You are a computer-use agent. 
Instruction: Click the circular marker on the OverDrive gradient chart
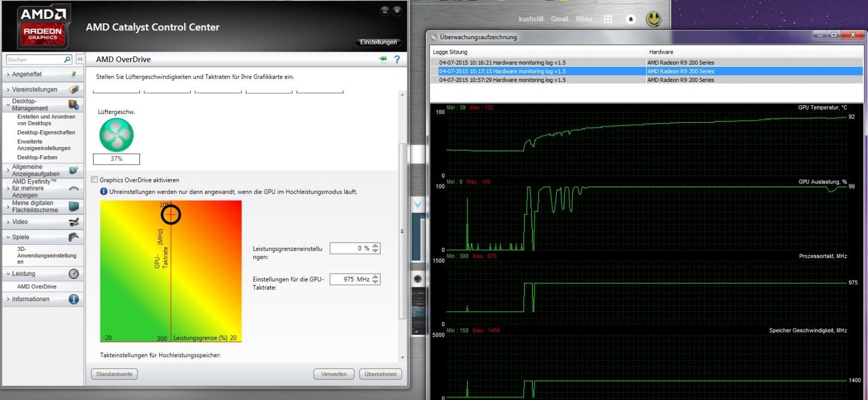171,215
